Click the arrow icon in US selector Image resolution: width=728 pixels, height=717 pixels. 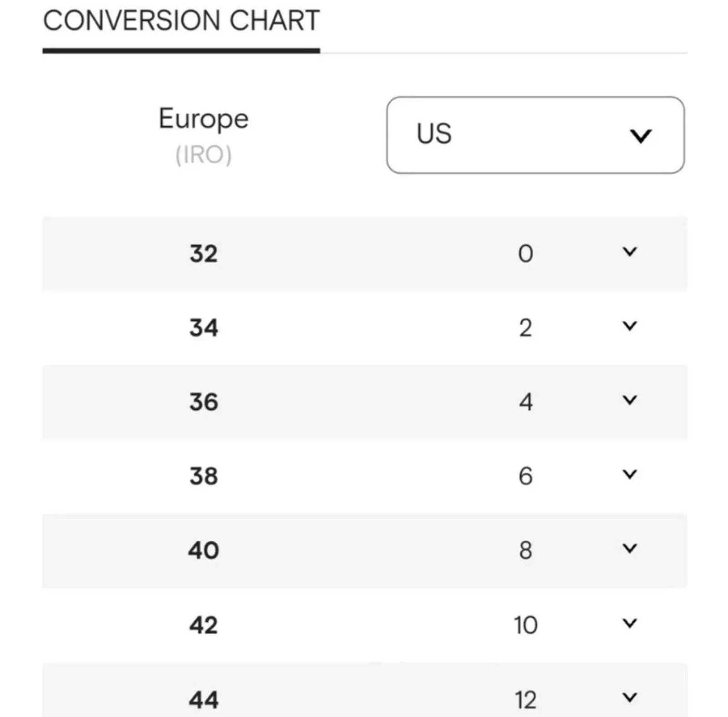coord(641,136)
